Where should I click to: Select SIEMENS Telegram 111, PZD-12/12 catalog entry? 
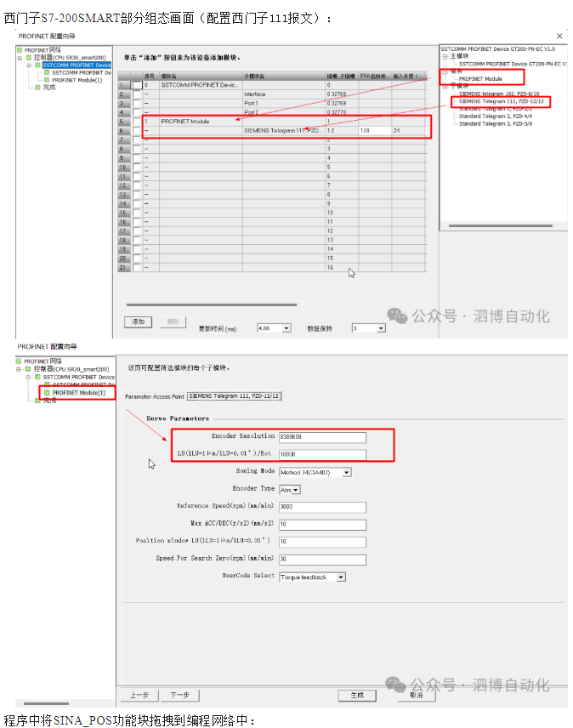point(501,101)
